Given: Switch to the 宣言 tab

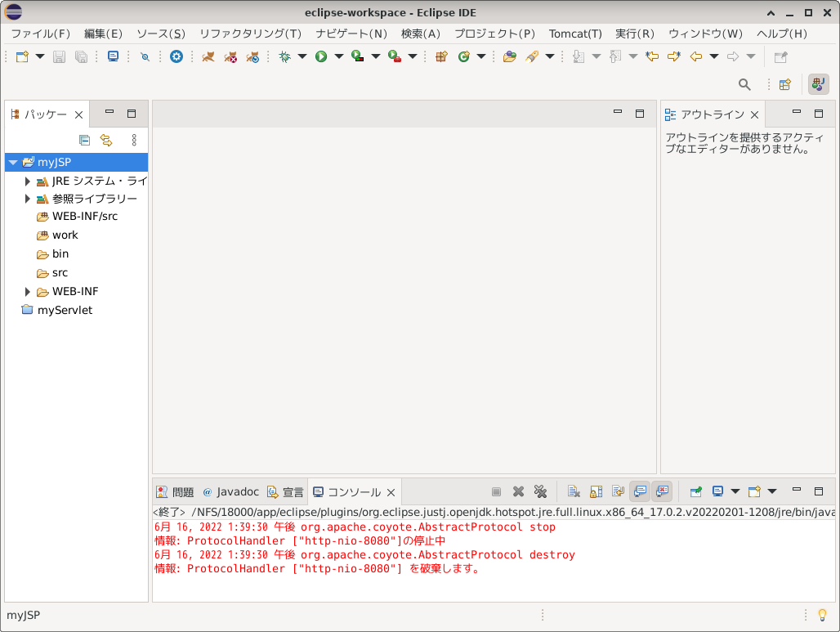Looking at the screenshot, I should click(285, 491).
